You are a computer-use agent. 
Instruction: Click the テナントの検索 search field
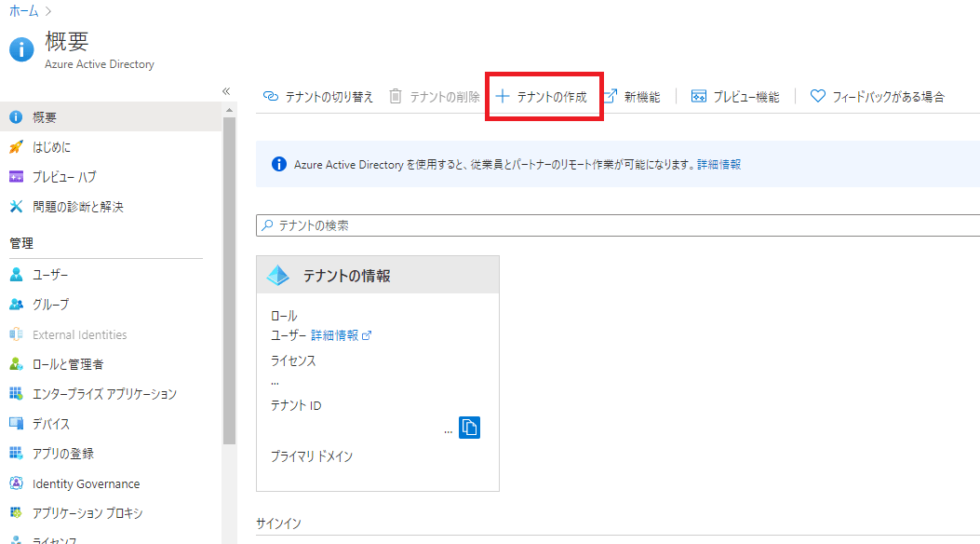point(618,225)
